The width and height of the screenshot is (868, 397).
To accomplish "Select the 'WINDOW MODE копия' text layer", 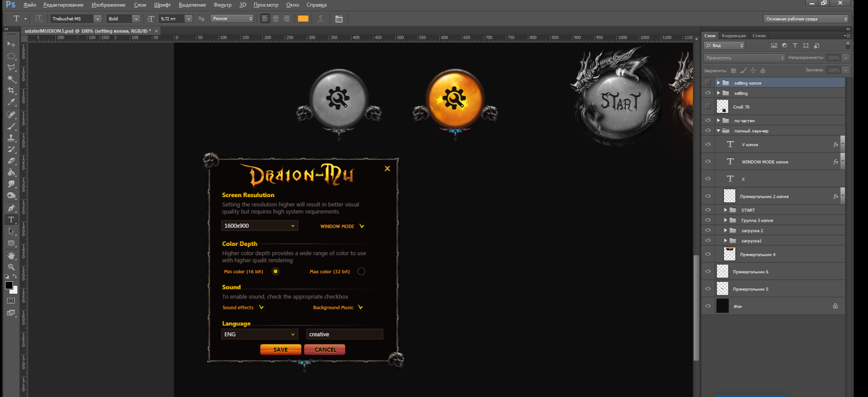I will tap(764, 162).
